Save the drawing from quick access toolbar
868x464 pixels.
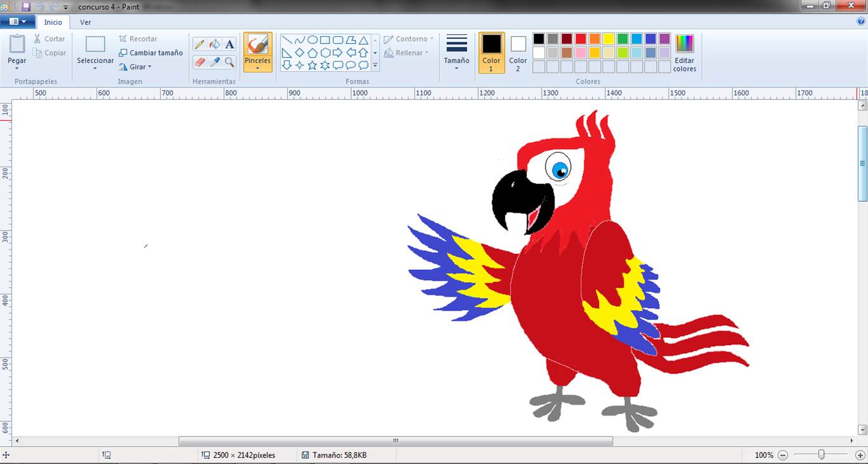26,6
